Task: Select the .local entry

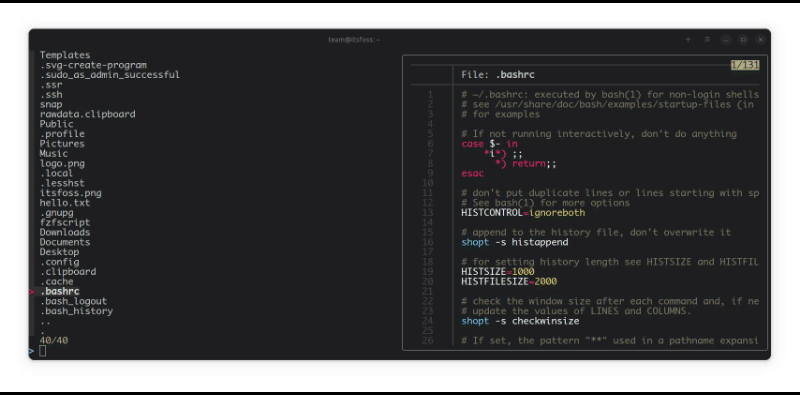Action: 57,174
